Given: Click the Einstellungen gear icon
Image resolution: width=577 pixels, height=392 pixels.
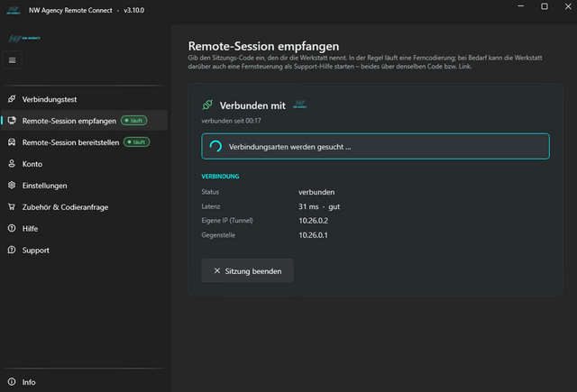Looking at the screenshot, I should 12,185.
